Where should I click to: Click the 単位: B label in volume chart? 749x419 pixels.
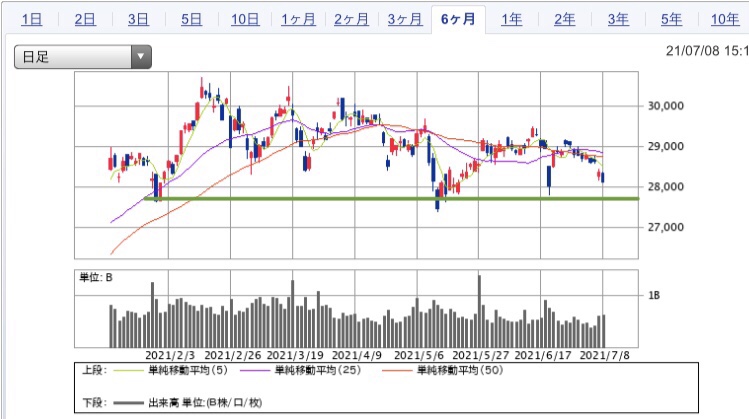(96, 278)
